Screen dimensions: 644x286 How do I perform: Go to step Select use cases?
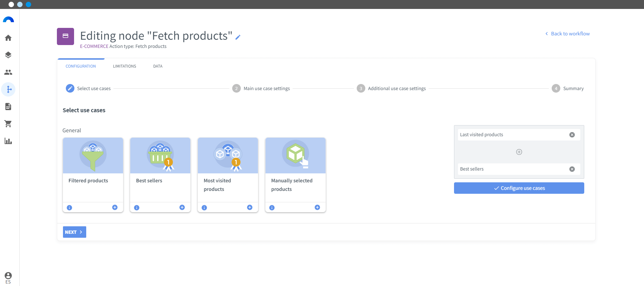point(88,88)
